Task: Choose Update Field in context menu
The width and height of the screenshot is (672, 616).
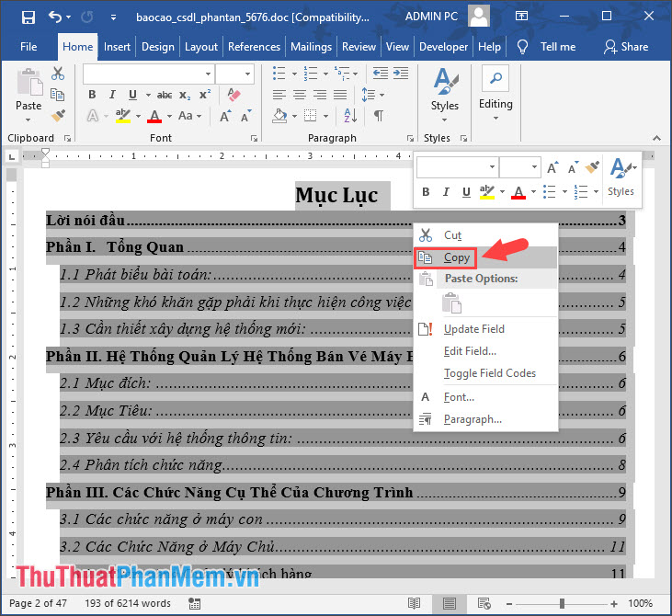Action: [x=473, y=329]
